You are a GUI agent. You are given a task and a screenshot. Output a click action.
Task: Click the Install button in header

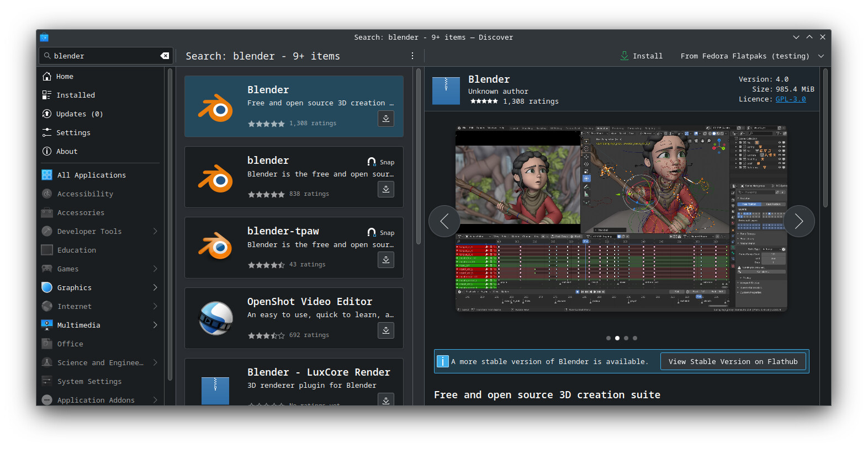pyautogui.click(x=641, y=56)
